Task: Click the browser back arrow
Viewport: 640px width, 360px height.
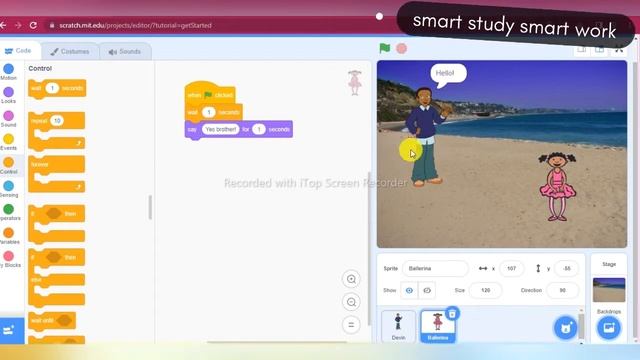Action: pyautogui.click(x=3, y=25)
